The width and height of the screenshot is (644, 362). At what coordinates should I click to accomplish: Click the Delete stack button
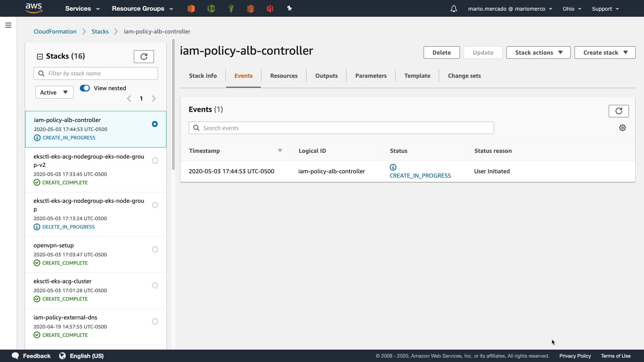click(x=441, y=53)
